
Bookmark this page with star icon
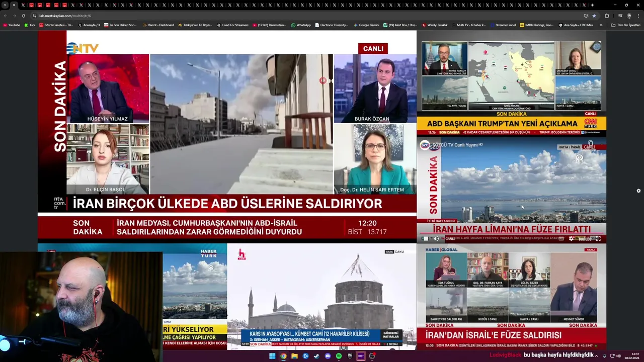594,16
